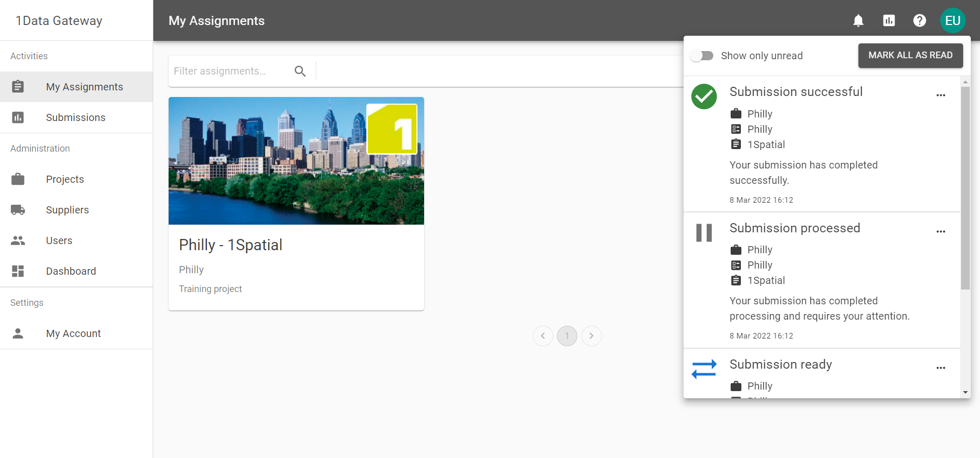Click the Users people icon
980x458 pixels.
click(18, 240)
